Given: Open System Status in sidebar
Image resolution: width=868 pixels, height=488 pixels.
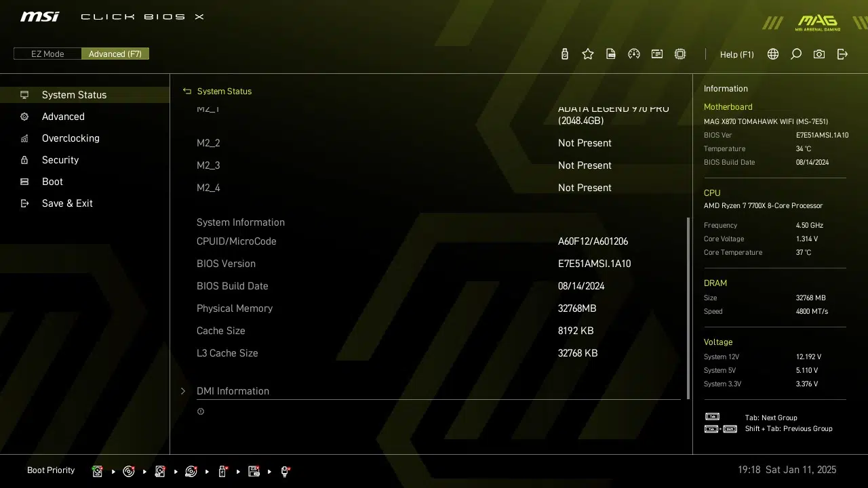Looking at the screenshot, I should [x=85, y=95].
